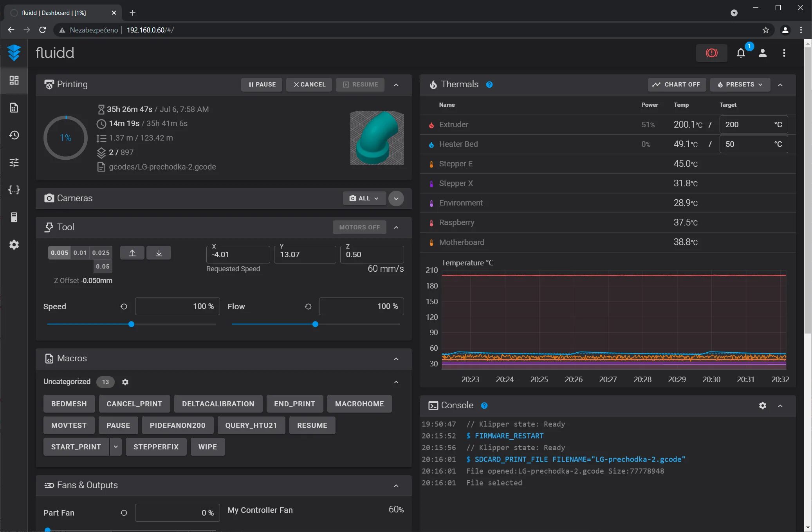This screenshot has width=812, height=532.
Task: Reset Speed to default icon
Action: [124, 307]
